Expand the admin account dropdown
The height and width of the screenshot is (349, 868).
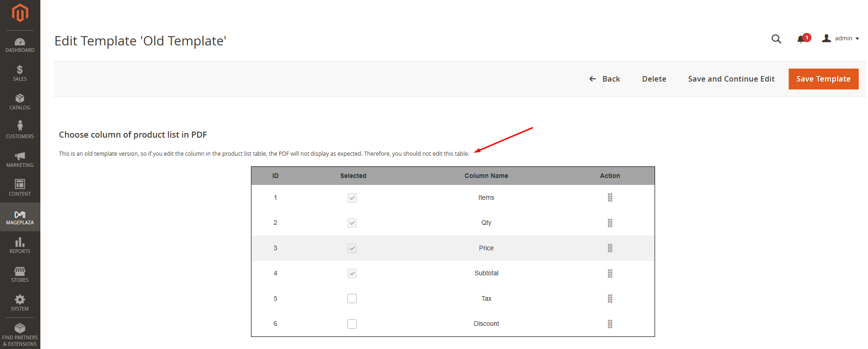841,38
